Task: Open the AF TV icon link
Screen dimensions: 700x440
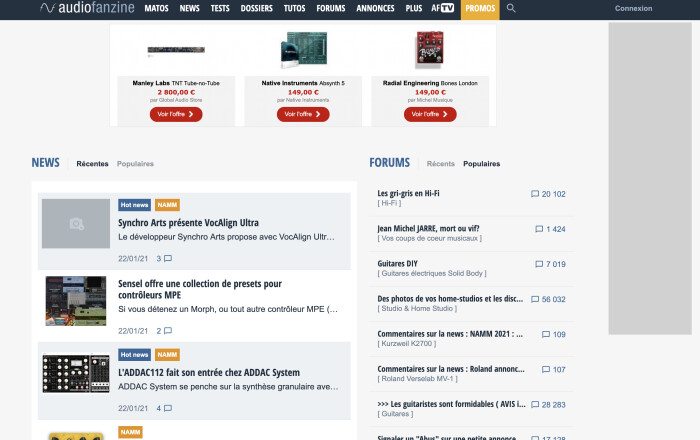Action: click(x=442, y=8)
